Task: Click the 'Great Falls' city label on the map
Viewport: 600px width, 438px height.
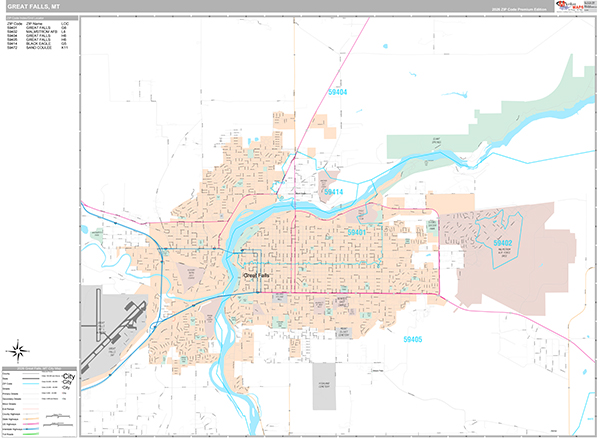Action: pyautogui.click(x=256, y=275)
